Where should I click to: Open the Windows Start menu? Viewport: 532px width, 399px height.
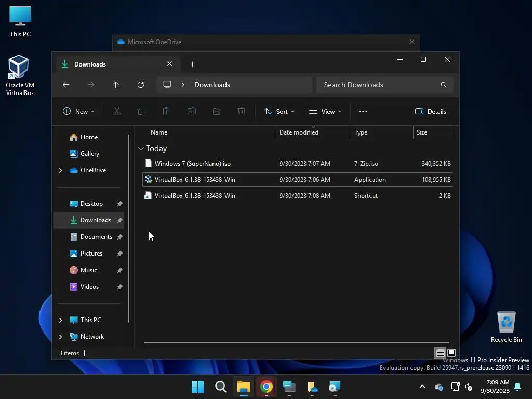click(x=197, y=387)
